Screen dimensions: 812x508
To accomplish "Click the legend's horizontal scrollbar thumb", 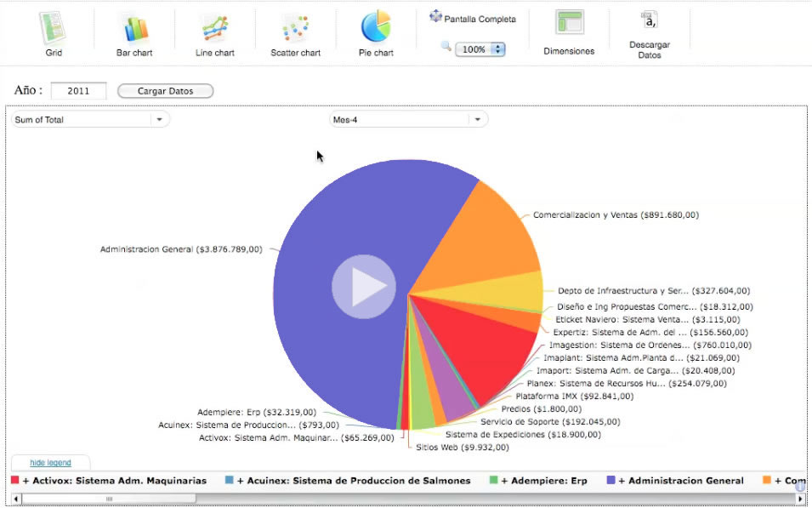I will coord(109,499).
